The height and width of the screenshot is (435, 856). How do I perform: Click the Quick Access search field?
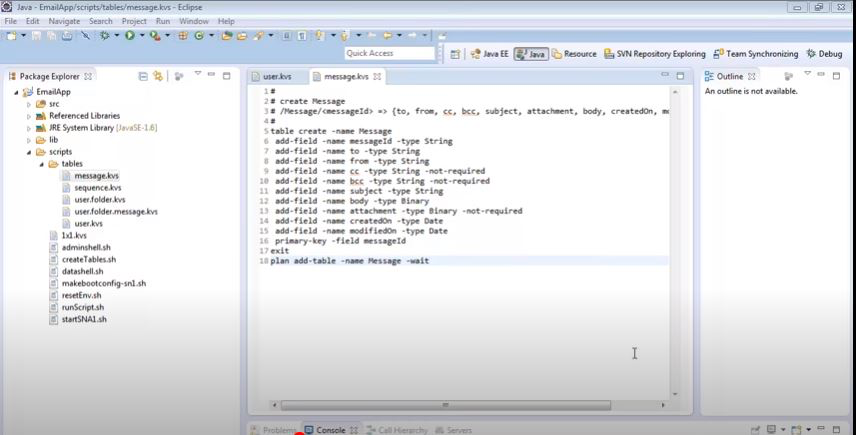[x=389, y=53]
